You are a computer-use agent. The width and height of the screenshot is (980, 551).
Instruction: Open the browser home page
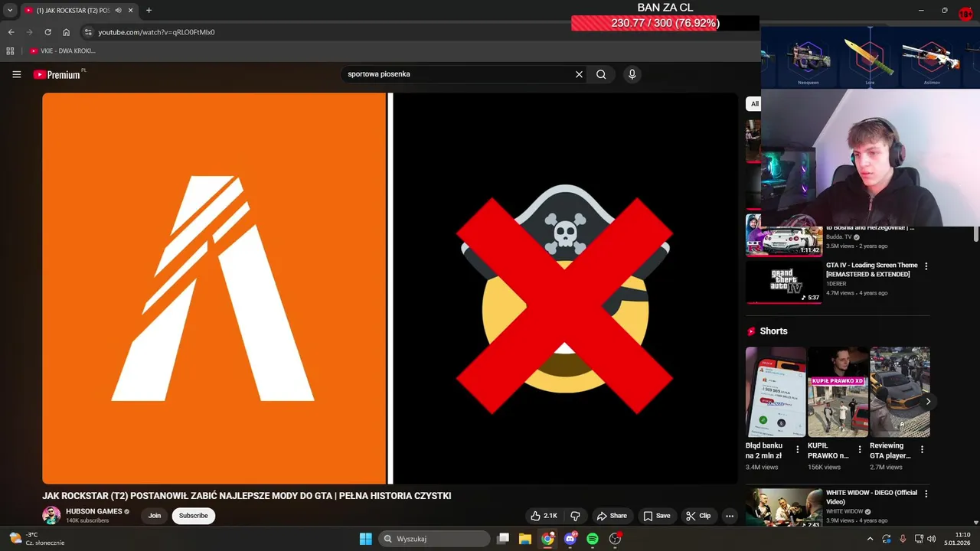(x=66, y=32)
